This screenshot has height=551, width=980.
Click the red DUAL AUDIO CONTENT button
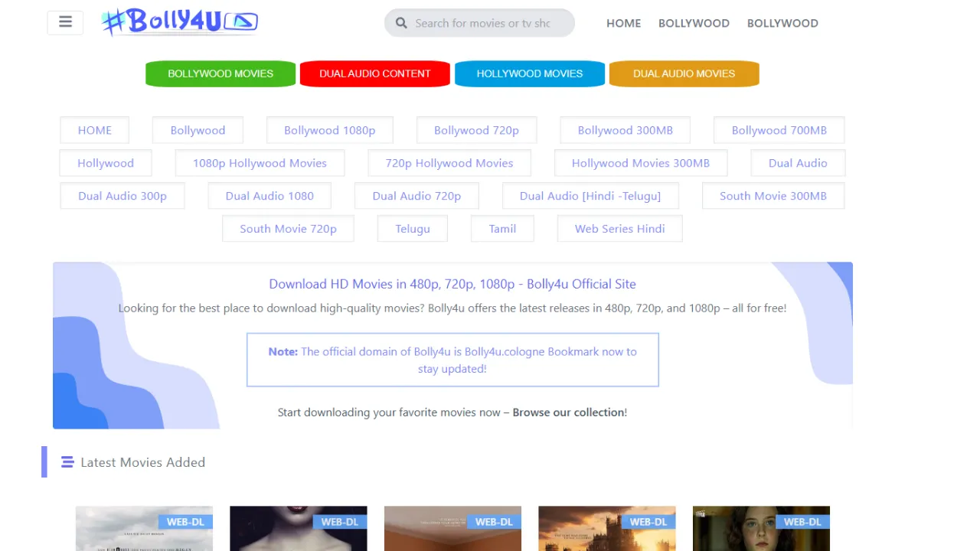(x=374, y=73)
